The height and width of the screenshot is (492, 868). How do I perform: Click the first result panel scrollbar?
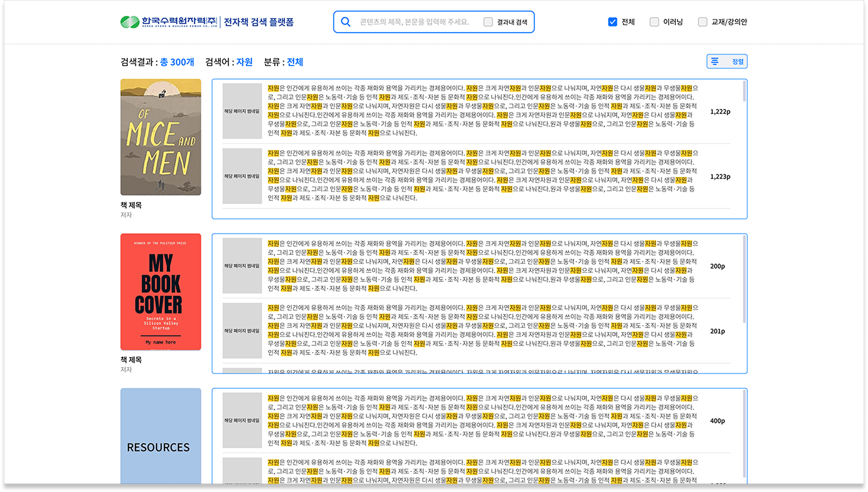744,91
